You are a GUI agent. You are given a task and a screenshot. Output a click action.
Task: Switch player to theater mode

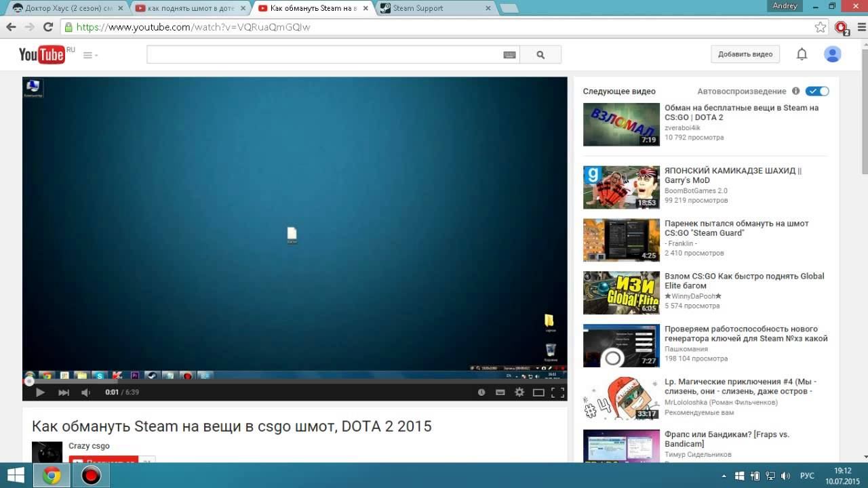coord(538,392)
